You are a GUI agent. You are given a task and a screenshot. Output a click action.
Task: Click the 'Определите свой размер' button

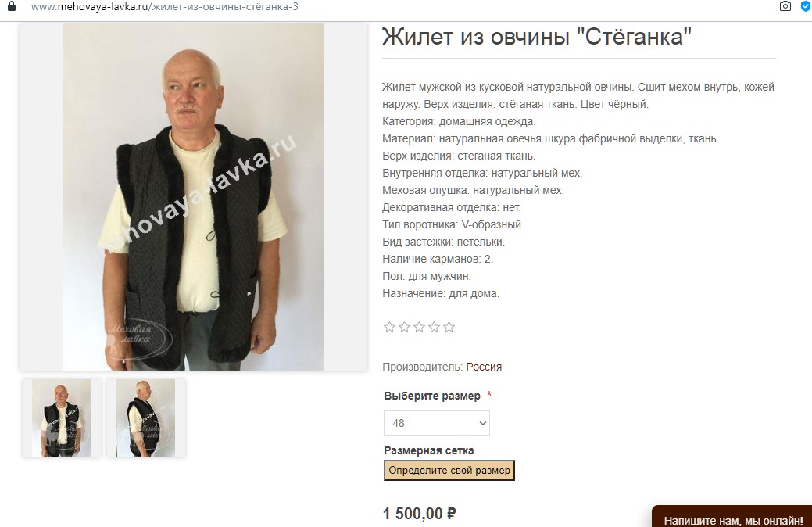click(449, 471)
